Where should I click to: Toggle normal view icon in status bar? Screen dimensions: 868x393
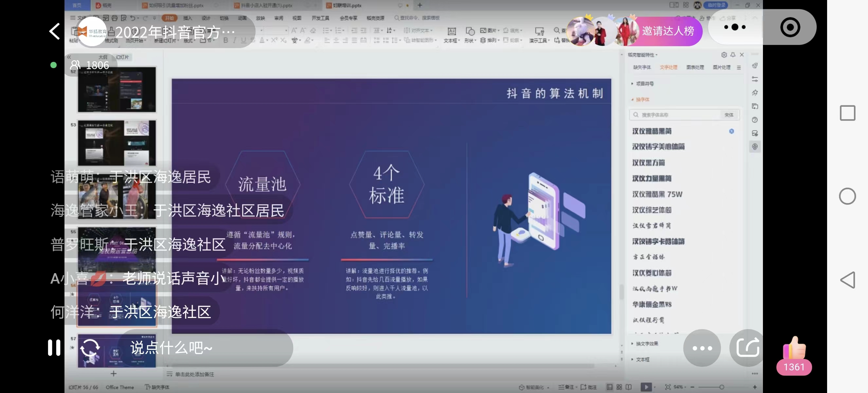pyautogui.click(x=609, y=387)
